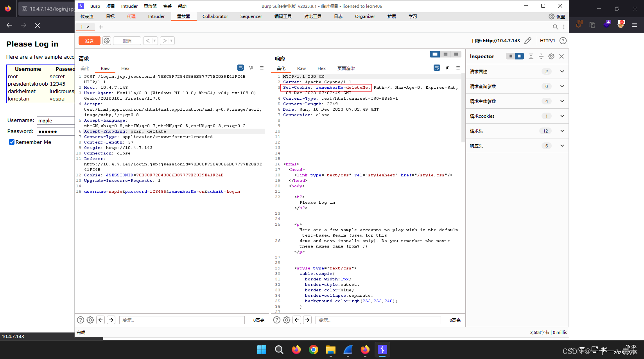644x359 pixels.
Task: Click the 取消 cancel button
Action: [x=127, y=41]
